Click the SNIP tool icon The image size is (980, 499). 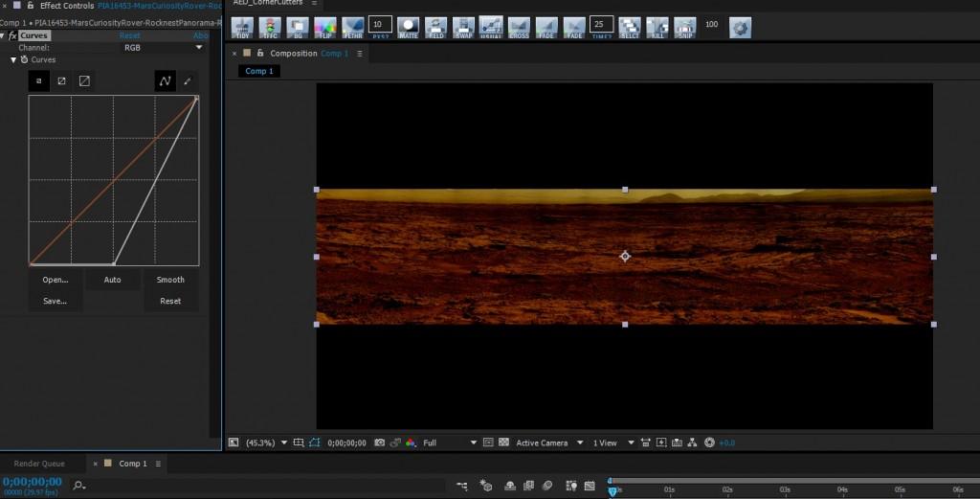tap(684, 26)
